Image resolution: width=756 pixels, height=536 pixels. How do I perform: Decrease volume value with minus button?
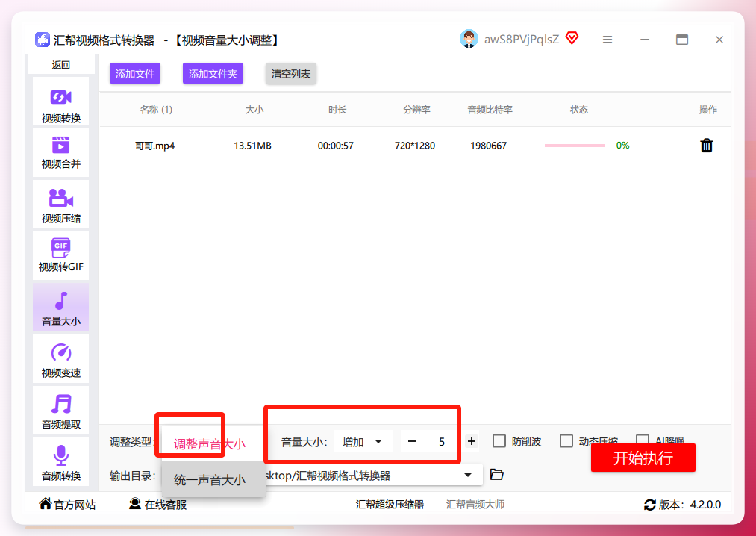pos(412,441)
